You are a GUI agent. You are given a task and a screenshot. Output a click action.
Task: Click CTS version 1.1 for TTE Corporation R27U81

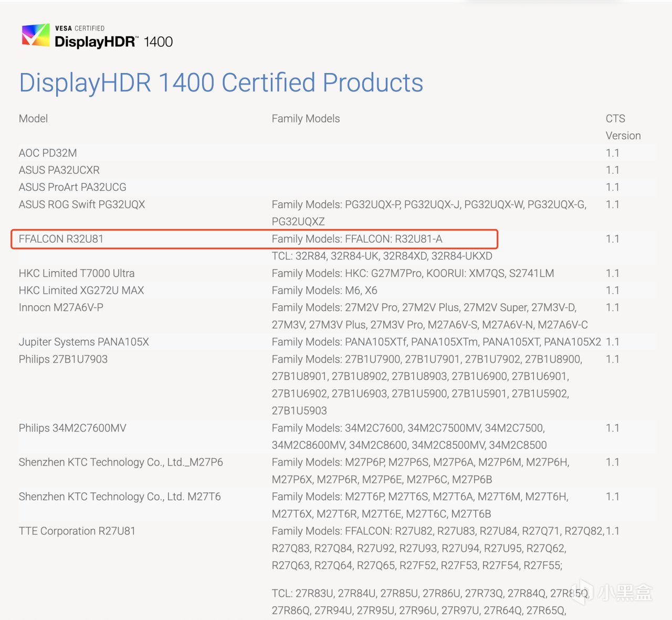pos(613,531)
